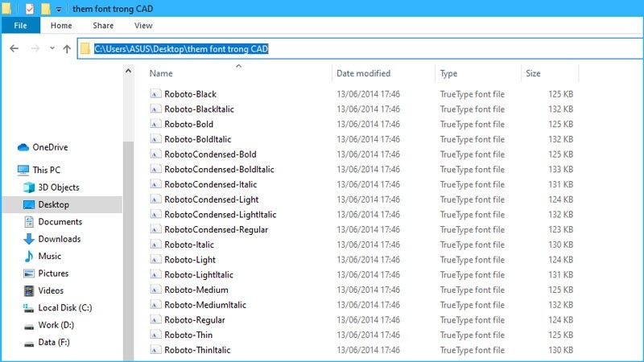Click the Roboto-Light file name
The width and height of the screenshot is (644, 362).
(190, 260)
